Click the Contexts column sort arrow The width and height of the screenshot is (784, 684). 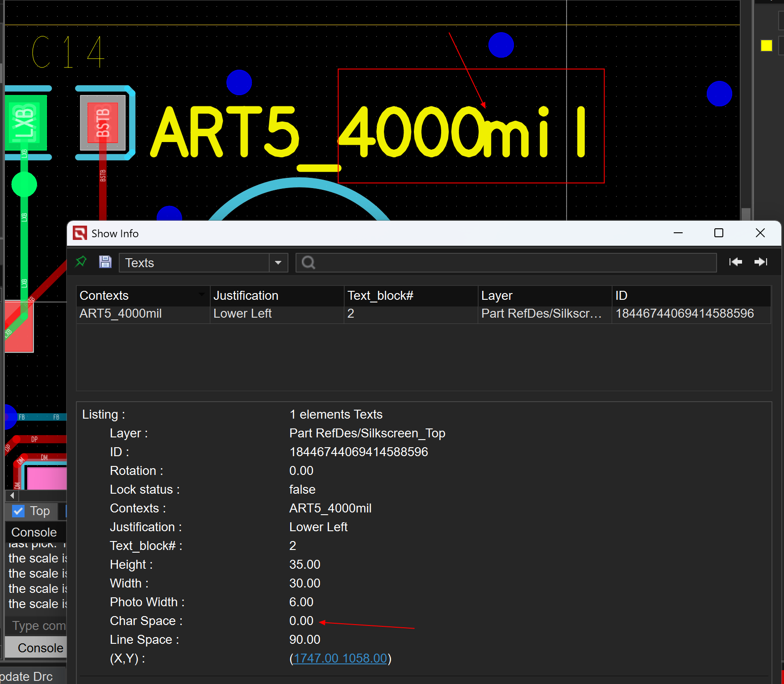202,294
